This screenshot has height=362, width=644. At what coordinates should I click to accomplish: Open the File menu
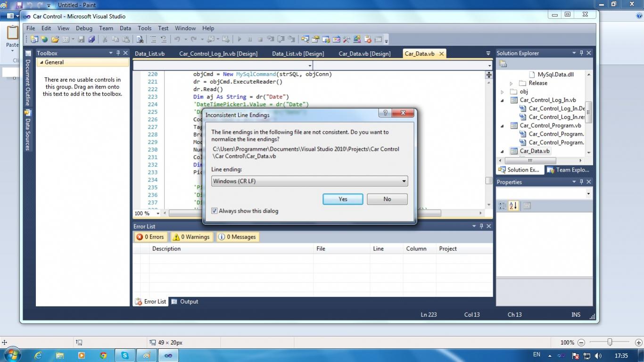tap(31, 28)
